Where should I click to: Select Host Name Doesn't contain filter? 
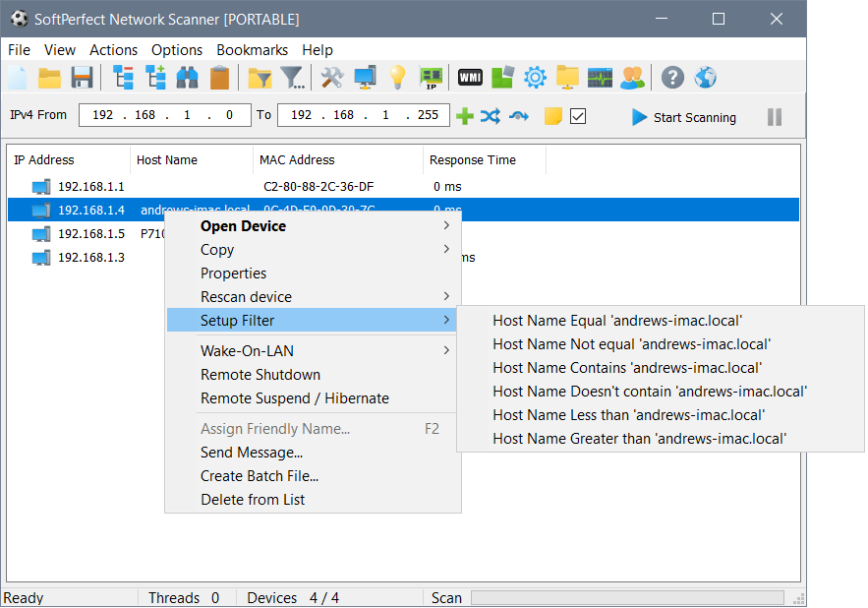pyautogui.click(x=660, y=392)
